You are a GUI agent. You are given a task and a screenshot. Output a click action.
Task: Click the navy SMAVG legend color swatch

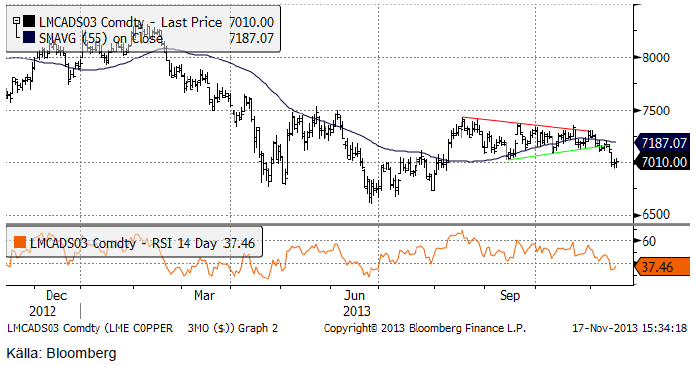29,38
